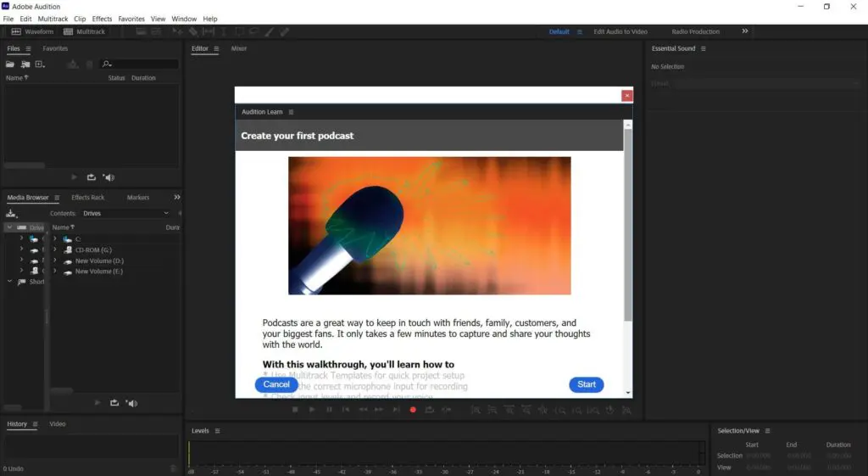Image resolution: width=868 pixels, height=476 pixels.
Task: Expand the New Volume (E:) row
Action: point(55,271)
